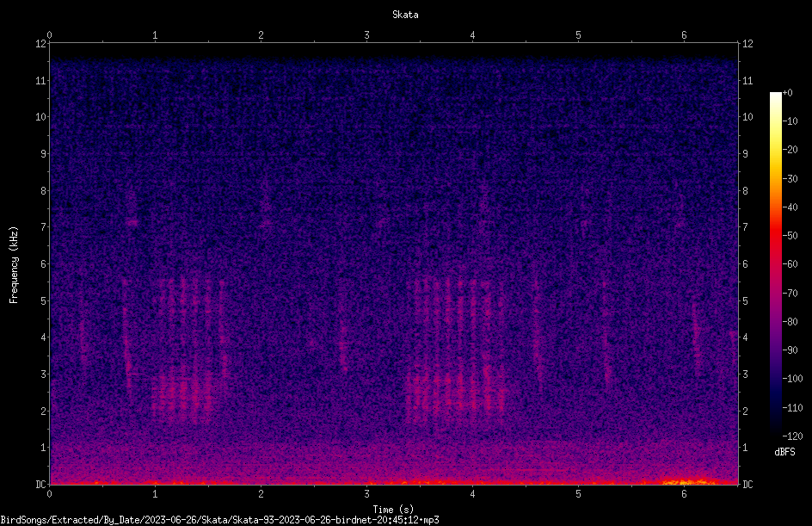Screen dimensions: 812x526
Task: Click the '7' label on the left frequency axis
Action: pyautogui.click(x=43, y=227)
